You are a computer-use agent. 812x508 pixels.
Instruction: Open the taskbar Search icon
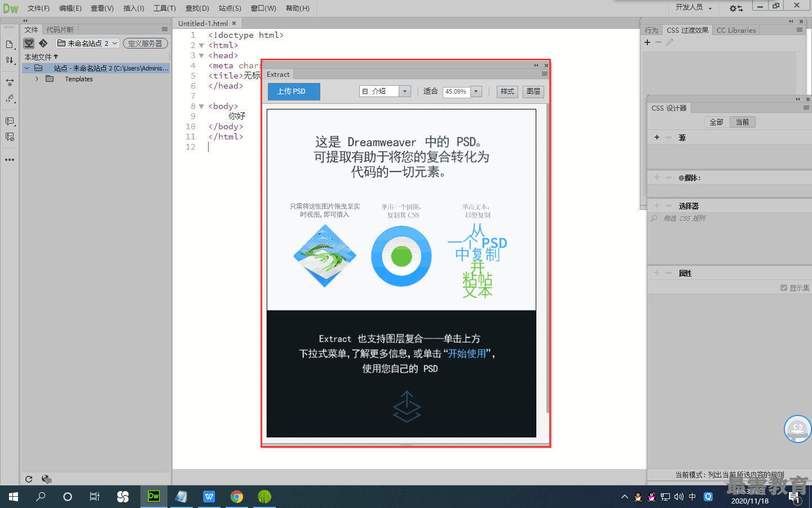coord(41,496)
